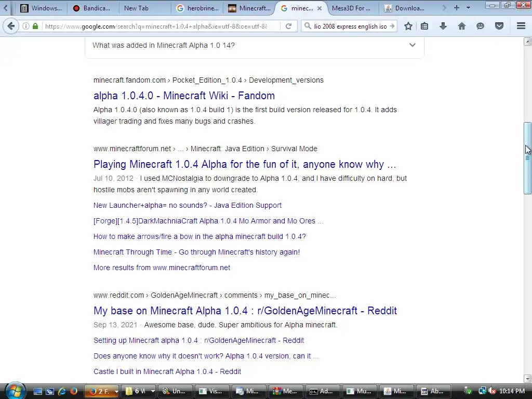Go to the Firefox home page

coord(462,26)
